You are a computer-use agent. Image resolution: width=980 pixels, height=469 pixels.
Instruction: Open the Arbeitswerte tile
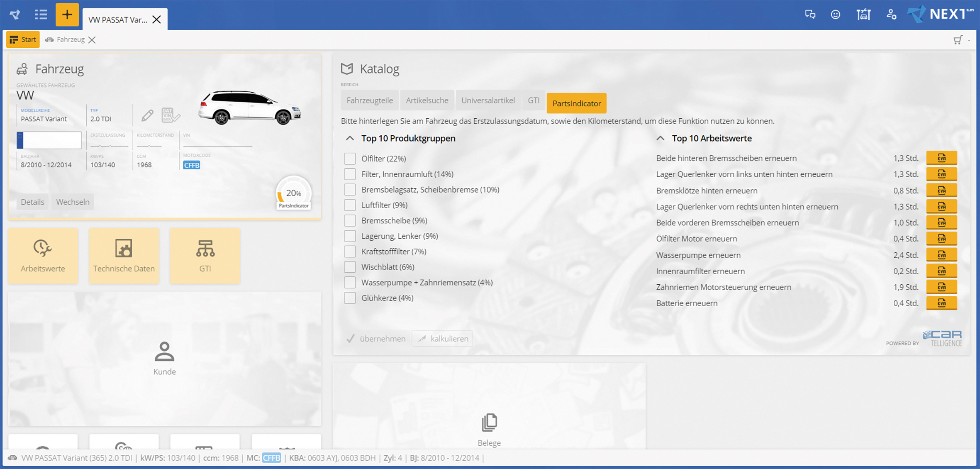(x=43, y=256)
